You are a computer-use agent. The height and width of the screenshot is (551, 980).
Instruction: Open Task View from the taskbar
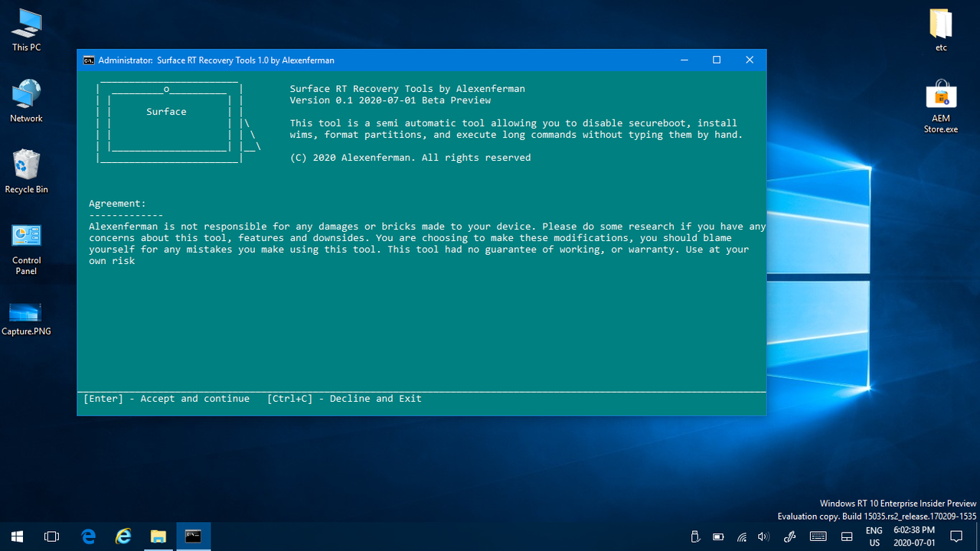click(51, 536)
